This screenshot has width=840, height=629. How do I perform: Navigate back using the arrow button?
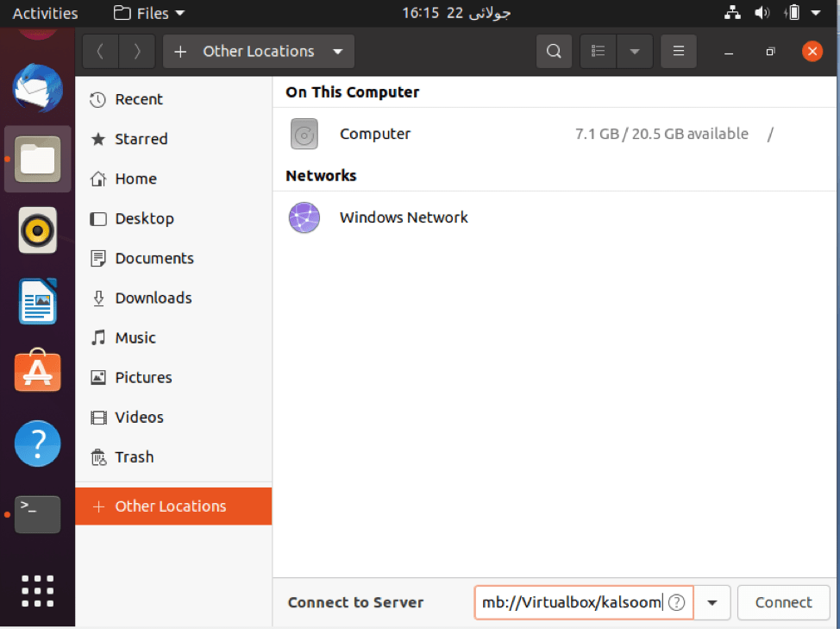pyautogui.click(x=101, y=51)
